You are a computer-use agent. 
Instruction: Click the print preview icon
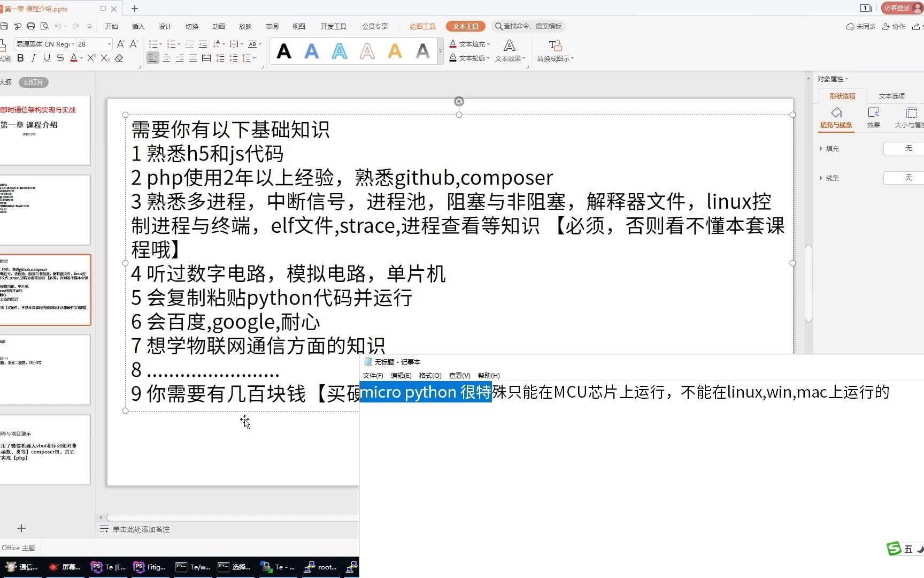(x=44, y=26)
